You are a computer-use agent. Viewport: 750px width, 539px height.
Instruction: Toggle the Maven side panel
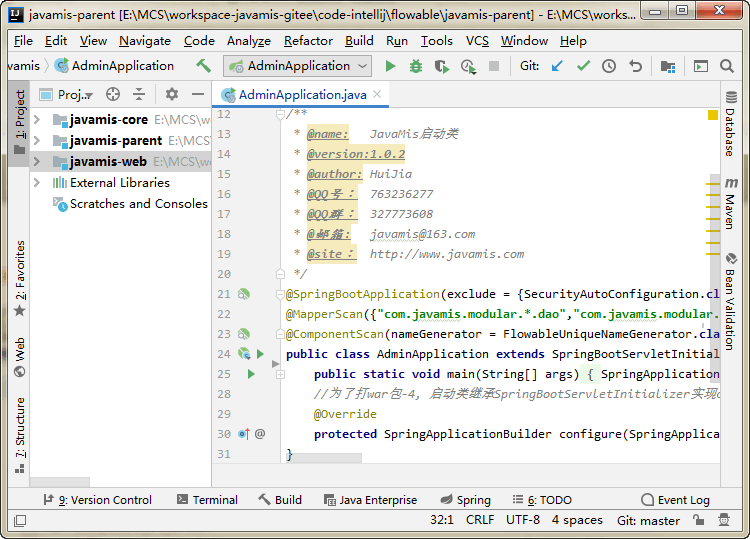pos(730,203)
